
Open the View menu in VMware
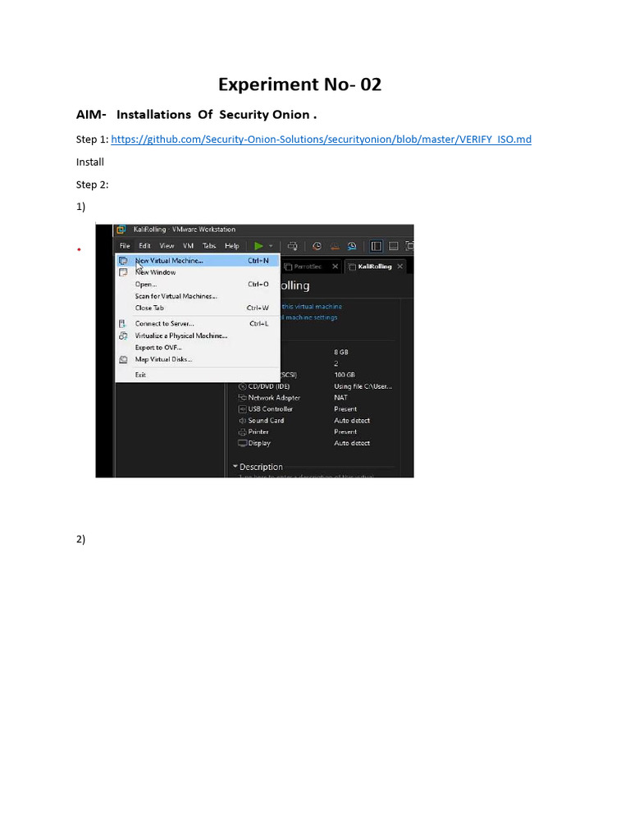(x=167, y=246)
